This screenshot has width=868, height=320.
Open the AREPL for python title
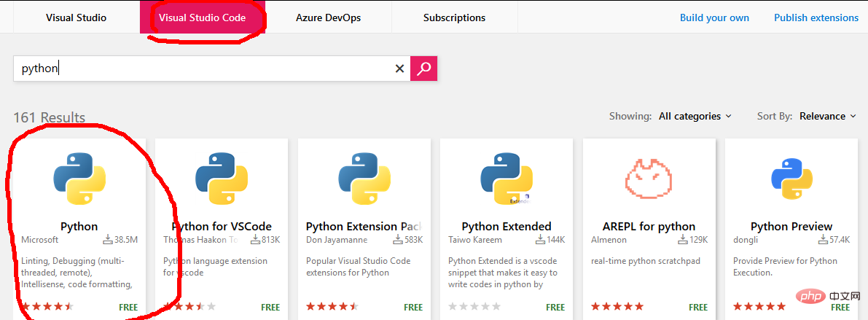tap(649, 227)
